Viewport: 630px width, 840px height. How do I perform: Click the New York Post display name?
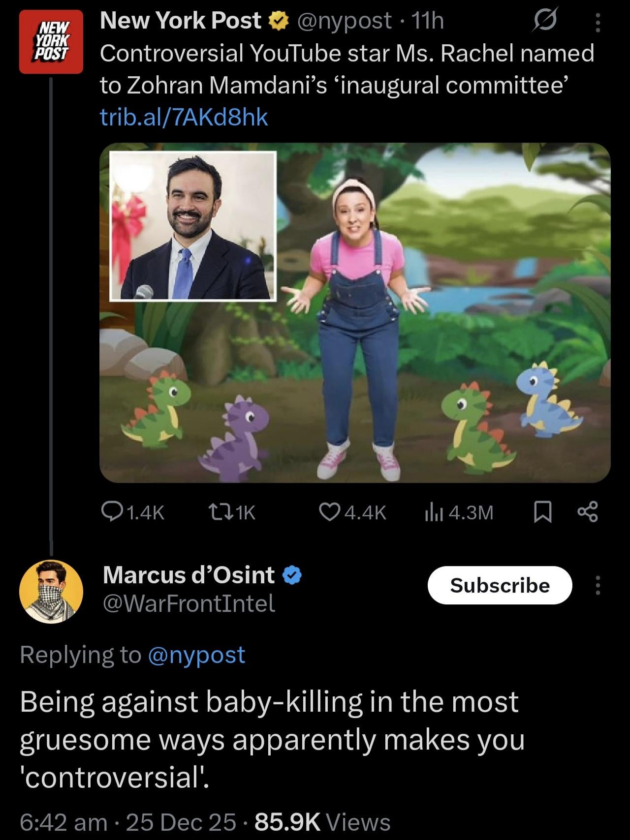tap(181, 21)
